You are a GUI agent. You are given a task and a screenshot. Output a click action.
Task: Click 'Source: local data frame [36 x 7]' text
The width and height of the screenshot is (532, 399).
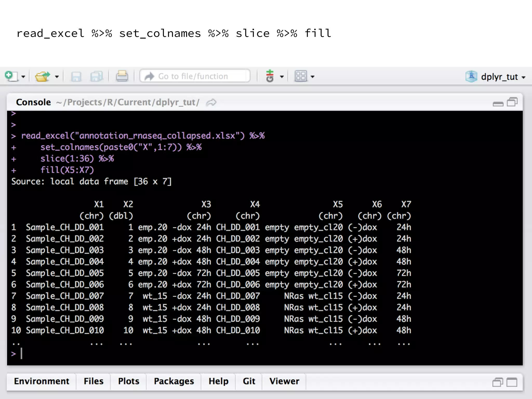(91, 182)
